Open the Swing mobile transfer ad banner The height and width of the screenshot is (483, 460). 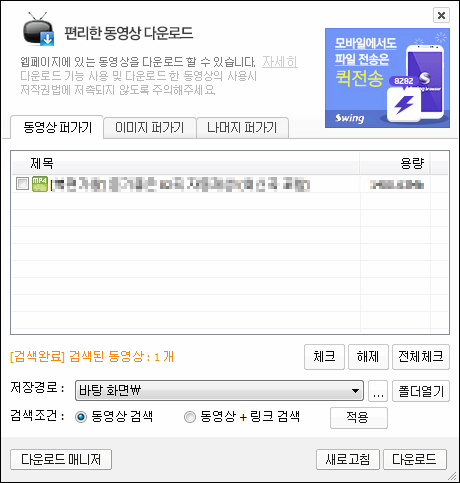[387, 78]
